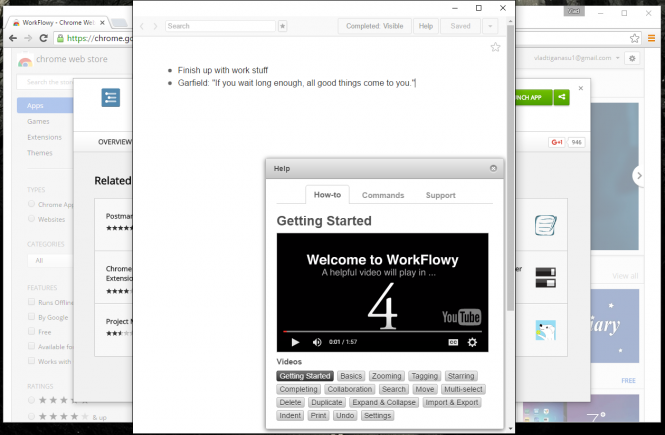This screenshot has height=435, width=665.
Task: Click the Chrome address bar
Action: (x=95, y=39)
